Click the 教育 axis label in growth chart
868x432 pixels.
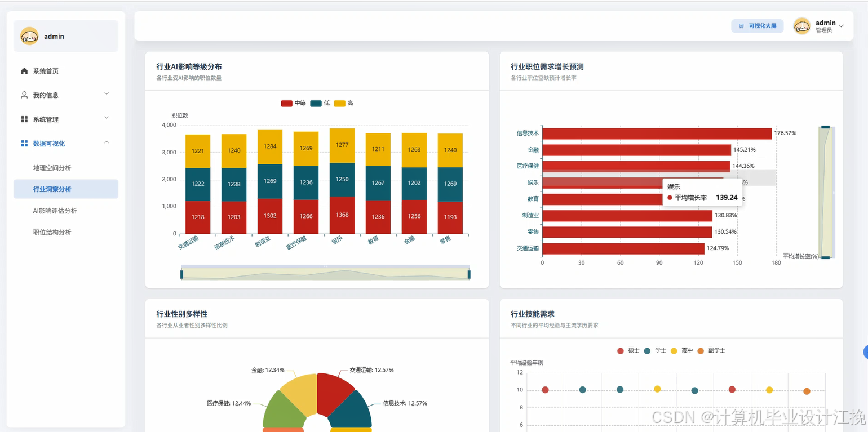point(533,199)
